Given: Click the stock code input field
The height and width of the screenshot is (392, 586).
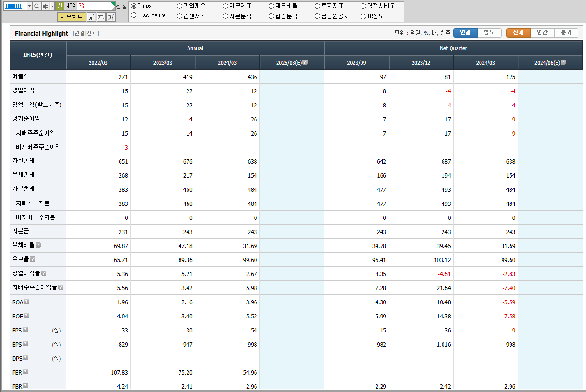Looking at the screenshot, I should 14,6.
